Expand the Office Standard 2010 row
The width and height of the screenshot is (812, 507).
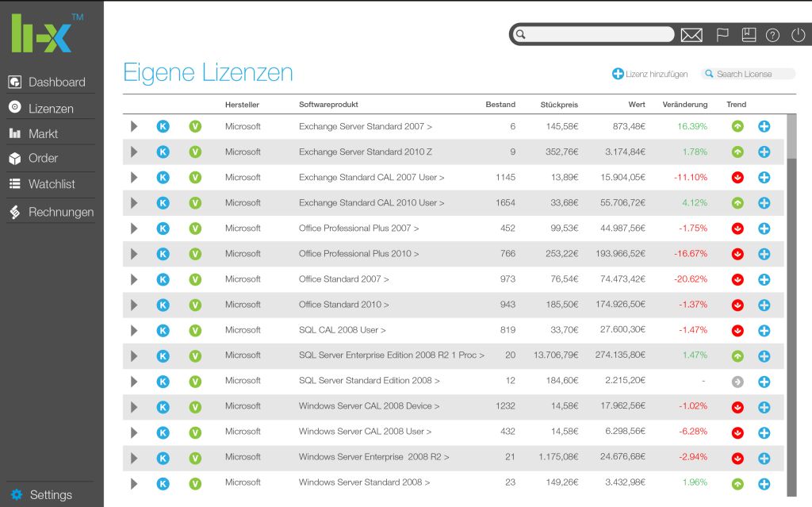134,305
